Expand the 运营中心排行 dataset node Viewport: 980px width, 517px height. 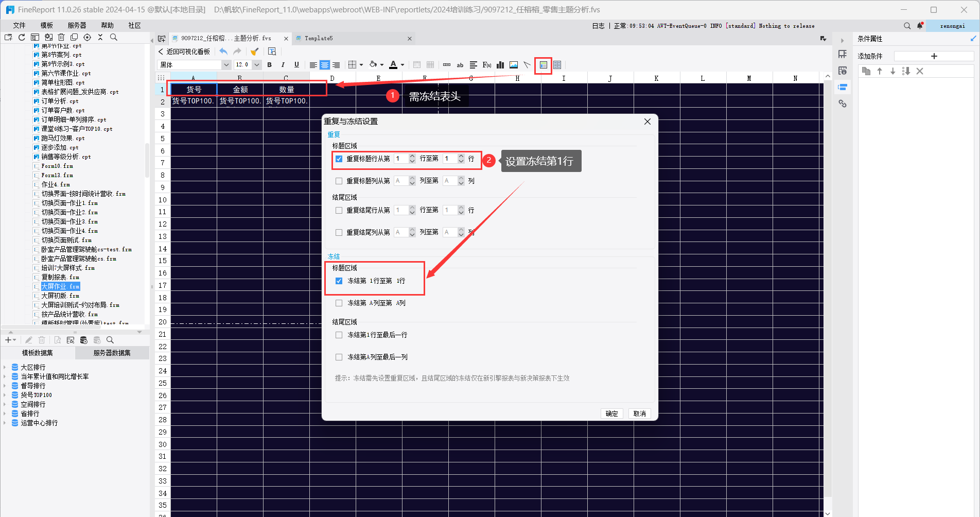[5, 423]
